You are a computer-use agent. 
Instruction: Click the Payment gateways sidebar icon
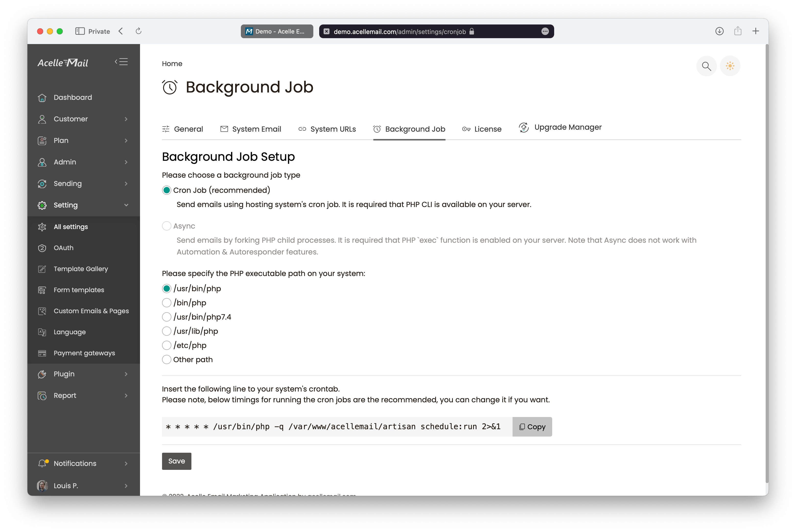coord(42,353)
